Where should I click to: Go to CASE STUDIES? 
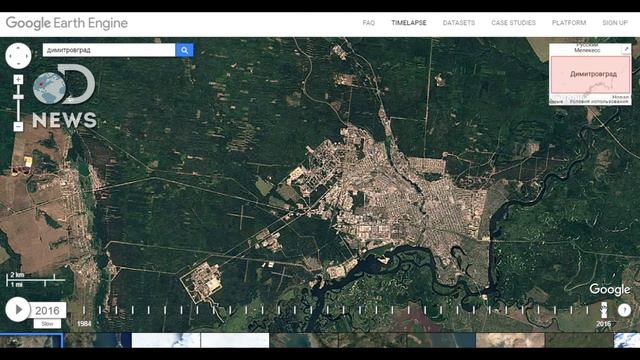513,23
